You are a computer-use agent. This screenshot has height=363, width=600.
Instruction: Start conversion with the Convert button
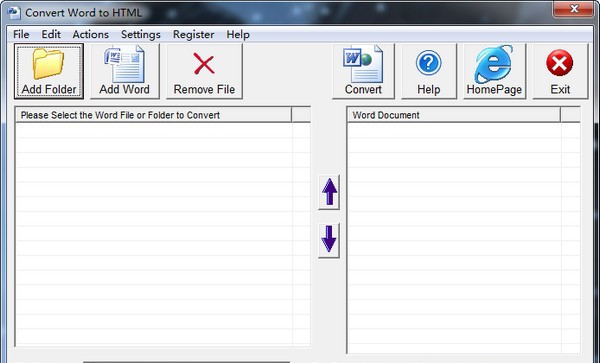click(x=363, y=71)
